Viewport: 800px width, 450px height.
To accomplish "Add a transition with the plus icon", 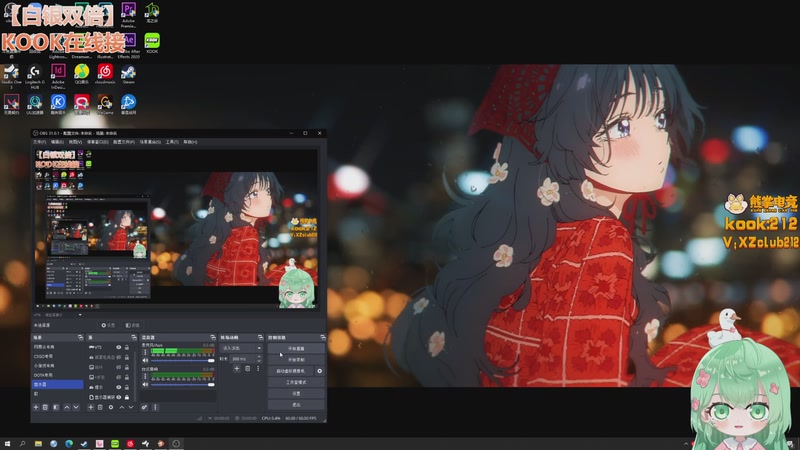I will 237,368.
